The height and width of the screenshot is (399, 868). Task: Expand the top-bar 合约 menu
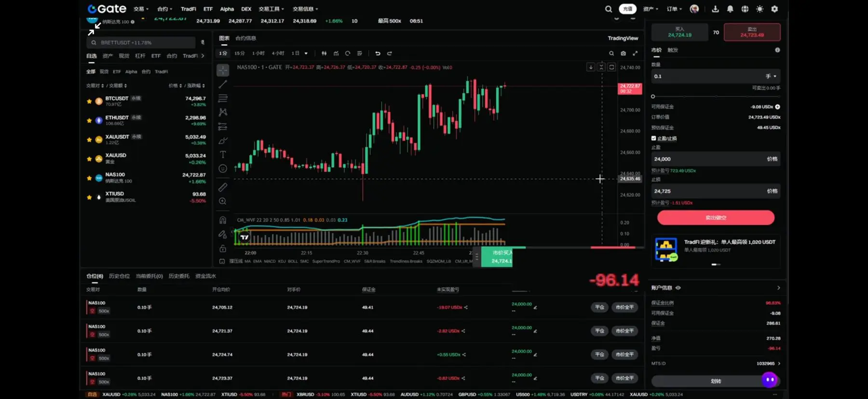tap(164, 9)
